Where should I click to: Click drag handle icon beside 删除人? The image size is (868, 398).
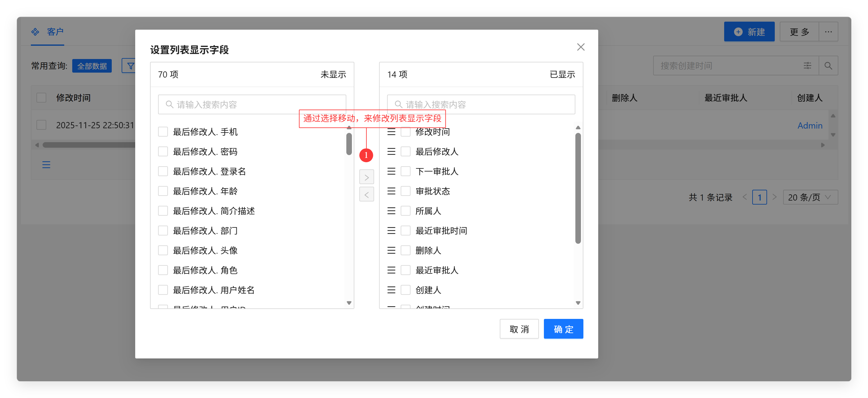coord(391,251)
